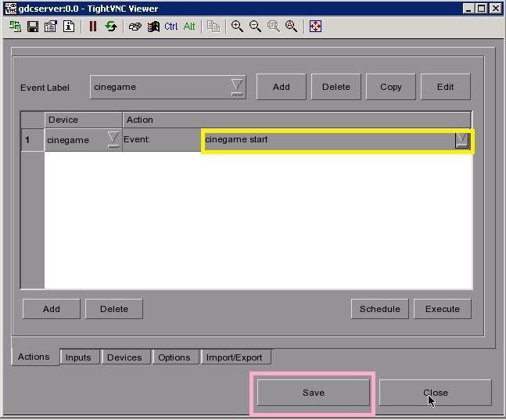
Task: Switch to the Devices tab
Action: pyautogui.click(x=125, y=357)
